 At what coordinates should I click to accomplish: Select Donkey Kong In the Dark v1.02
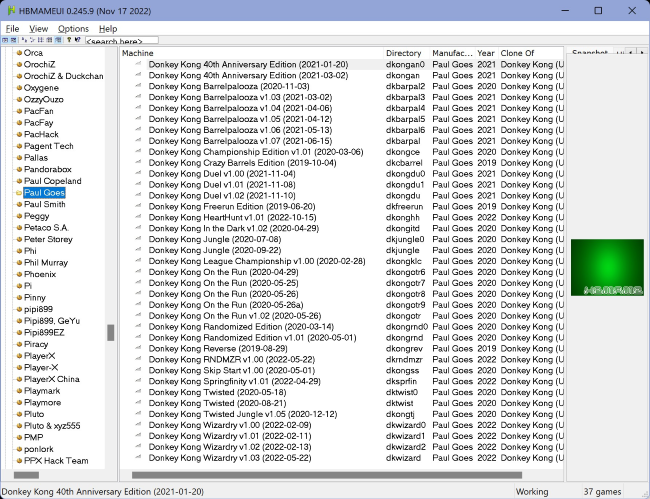click(233, 228)
